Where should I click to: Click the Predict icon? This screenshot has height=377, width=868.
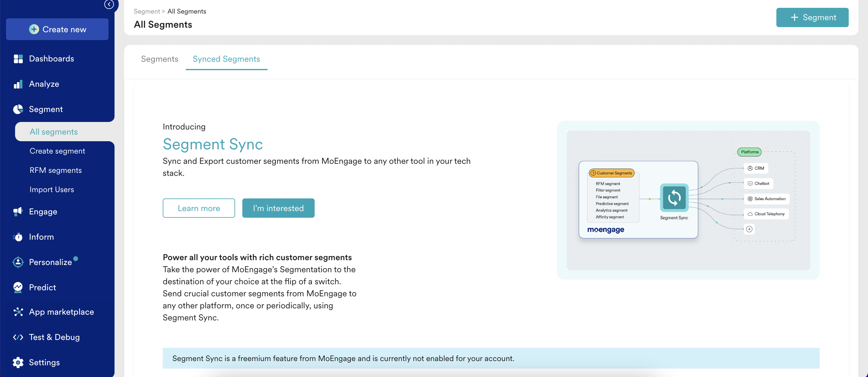(x=18, y=287)
